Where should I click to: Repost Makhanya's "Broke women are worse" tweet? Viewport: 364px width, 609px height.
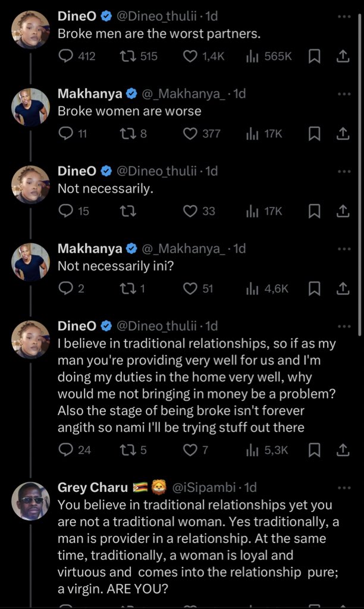coord(127,134)
